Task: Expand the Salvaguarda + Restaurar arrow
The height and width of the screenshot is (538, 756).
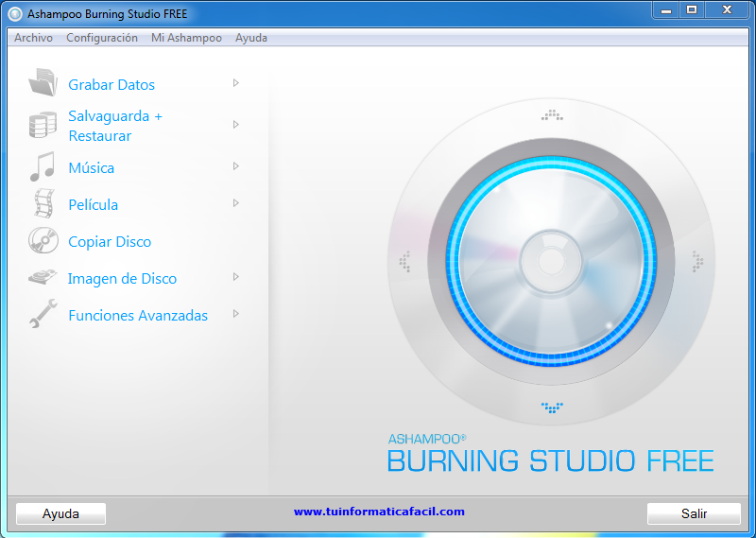Action: click(235, 125)
